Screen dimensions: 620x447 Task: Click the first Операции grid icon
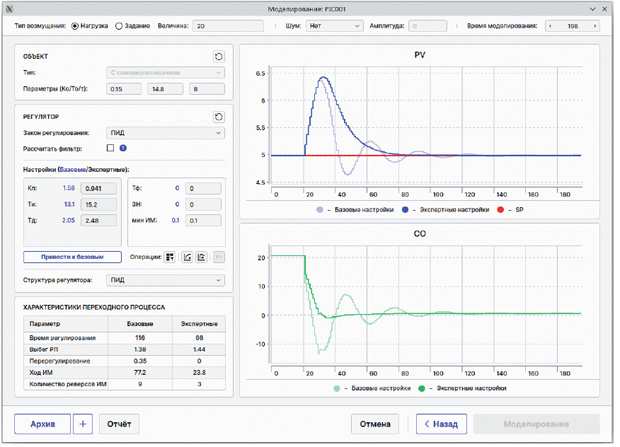[171, 258]
